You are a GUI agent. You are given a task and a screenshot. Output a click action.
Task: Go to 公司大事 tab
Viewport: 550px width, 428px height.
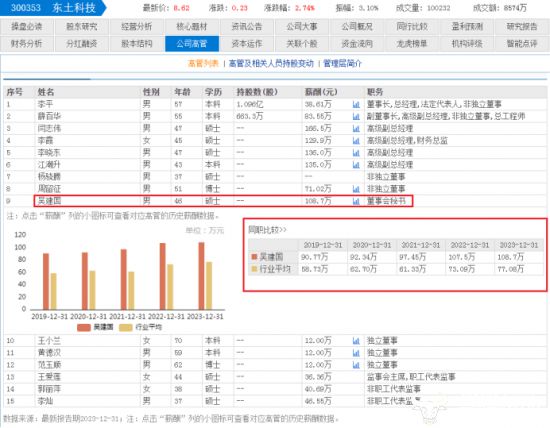(x=302, y=26)
